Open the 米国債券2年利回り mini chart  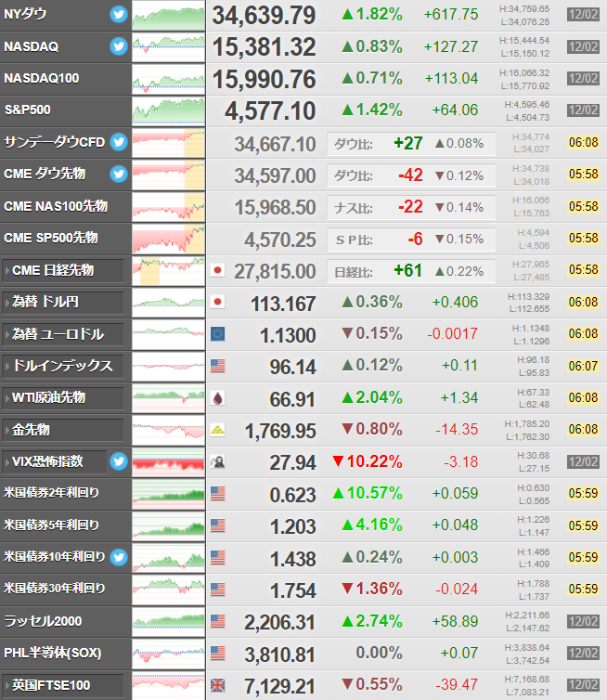168,494
